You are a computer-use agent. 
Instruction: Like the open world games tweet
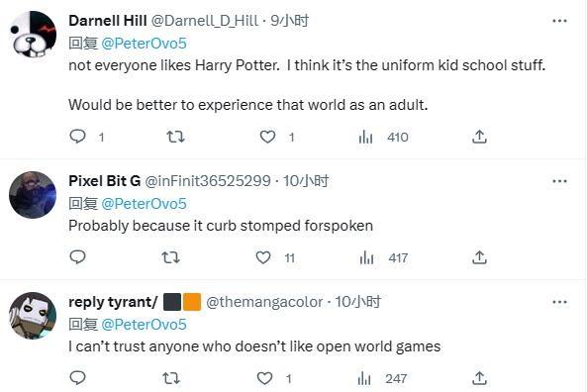click(x=264, y=378)
